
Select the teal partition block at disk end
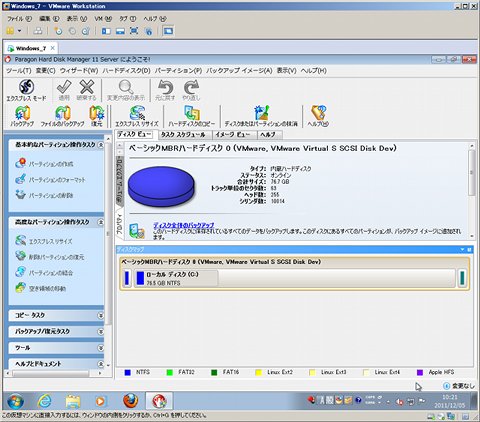462,278
